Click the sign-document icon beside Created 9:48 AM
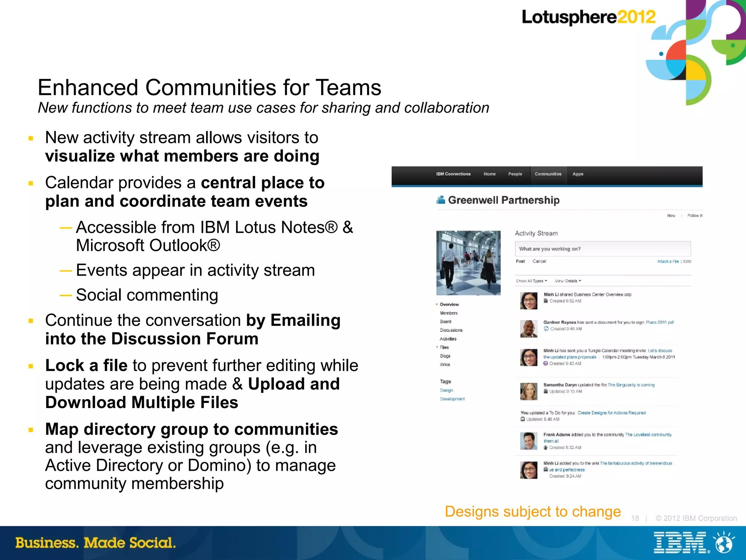This screenshot has width=746, height=560. tap(546, 329)
